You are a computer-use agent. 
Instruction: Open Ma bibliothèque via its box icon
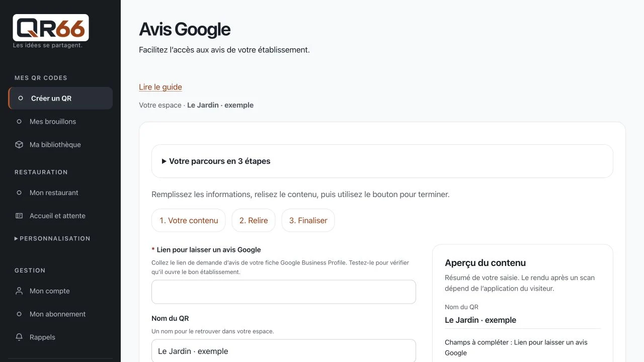click(x=19, y=145)
